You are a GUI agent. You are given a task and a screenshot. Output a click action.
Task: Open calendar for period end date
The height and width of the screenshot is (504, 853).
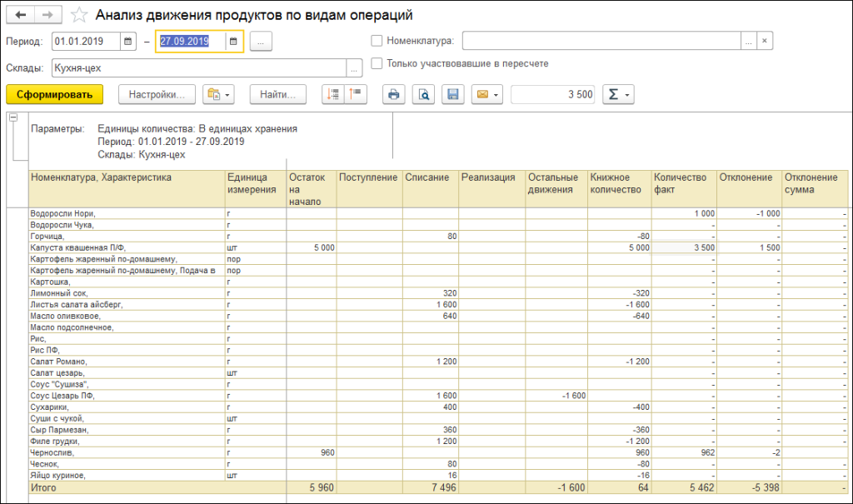point(233,40)
